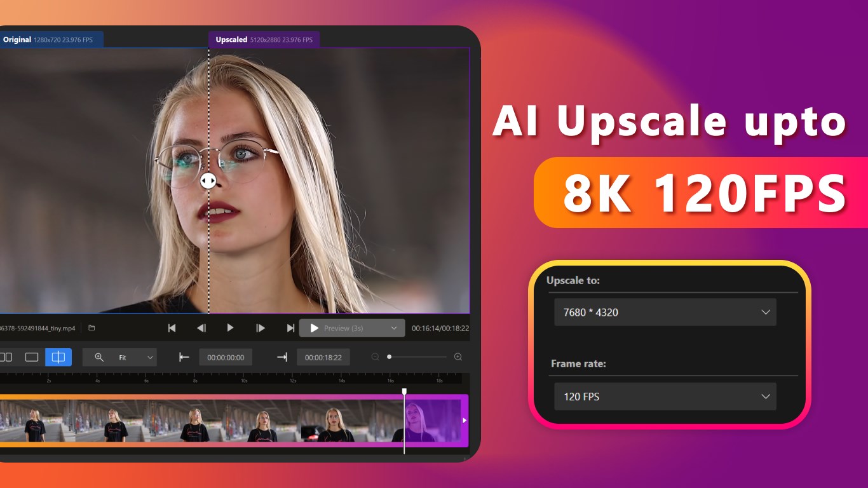Step forward one frame
868x488 pixels.
pyautogui.click(x=260, y=328)
